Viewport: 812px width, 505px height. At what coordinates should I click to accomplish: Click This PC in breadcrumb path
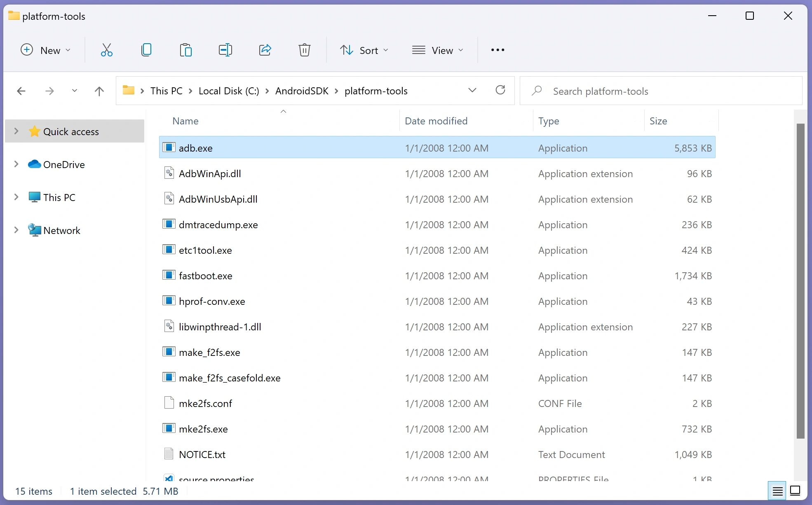(167, 91)
